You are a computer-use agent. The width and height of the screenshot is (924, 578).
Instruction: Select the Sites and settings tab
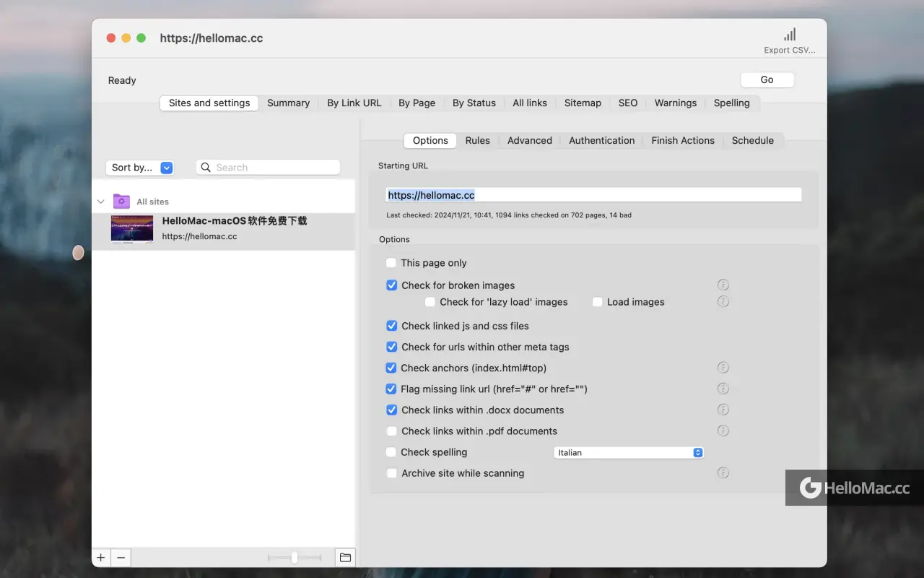pyautogui.click(x=209, y=103)
